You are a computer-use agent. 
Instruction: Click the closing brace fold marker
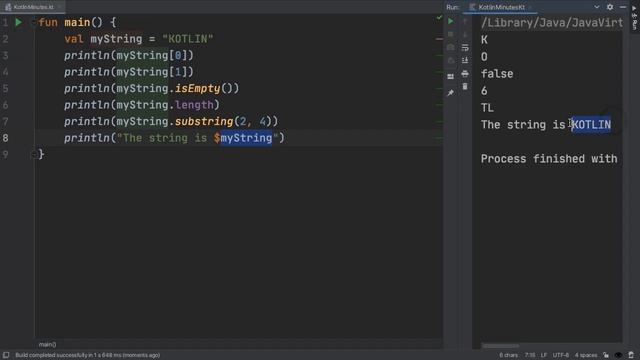coord(34,154)
